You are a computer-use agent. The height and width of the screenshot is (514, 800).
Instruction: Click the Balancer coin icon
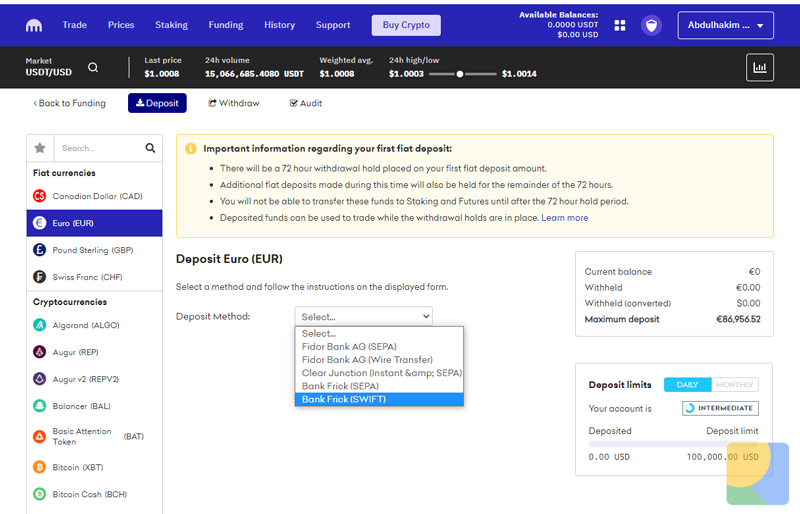40,406
